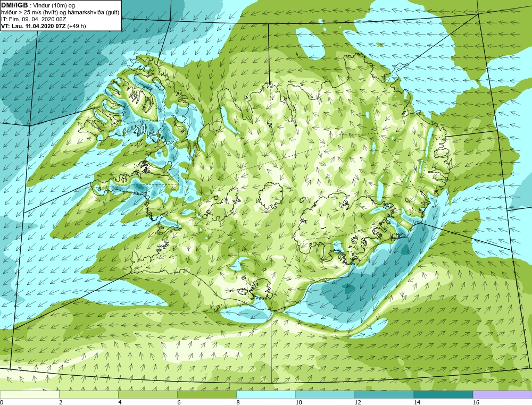
Task: Click the "4" scale label
Action: (120, 402)
